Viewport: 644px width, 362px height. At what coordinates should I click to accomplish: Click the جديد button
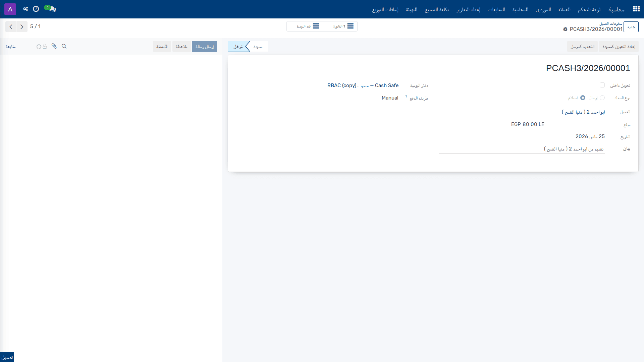click(x=631, y=27)
